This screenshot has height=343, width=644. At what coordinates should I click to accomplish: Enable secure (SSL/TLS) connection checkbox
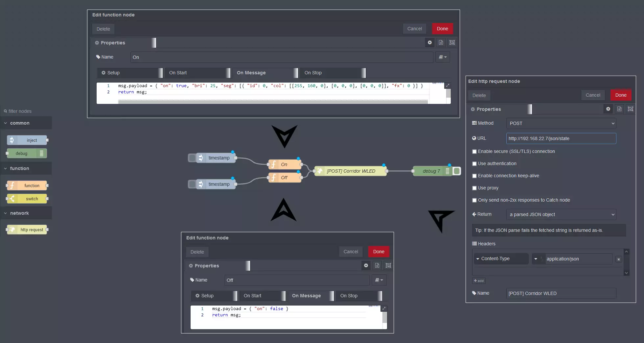[474, 152]
